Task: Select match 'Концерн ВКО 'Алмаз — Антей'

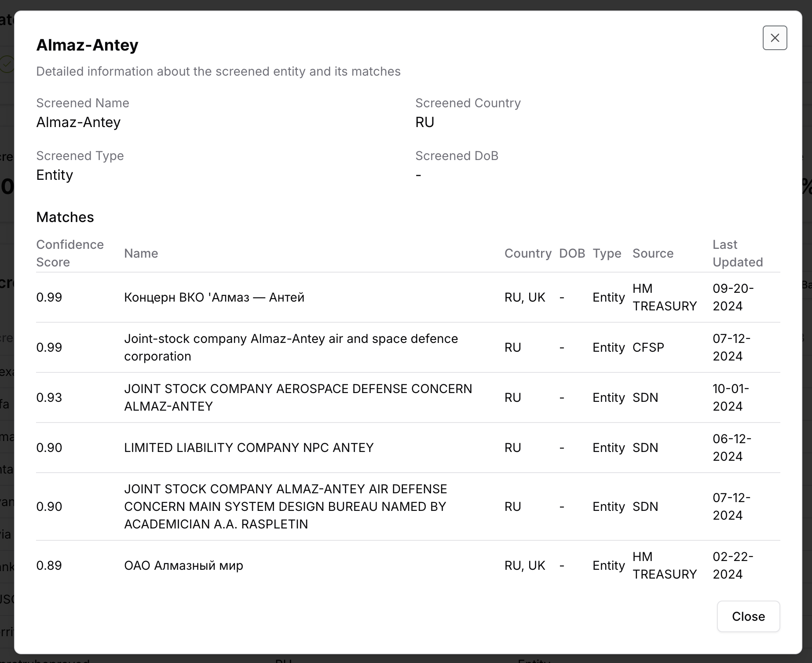Action: (214, 297)
